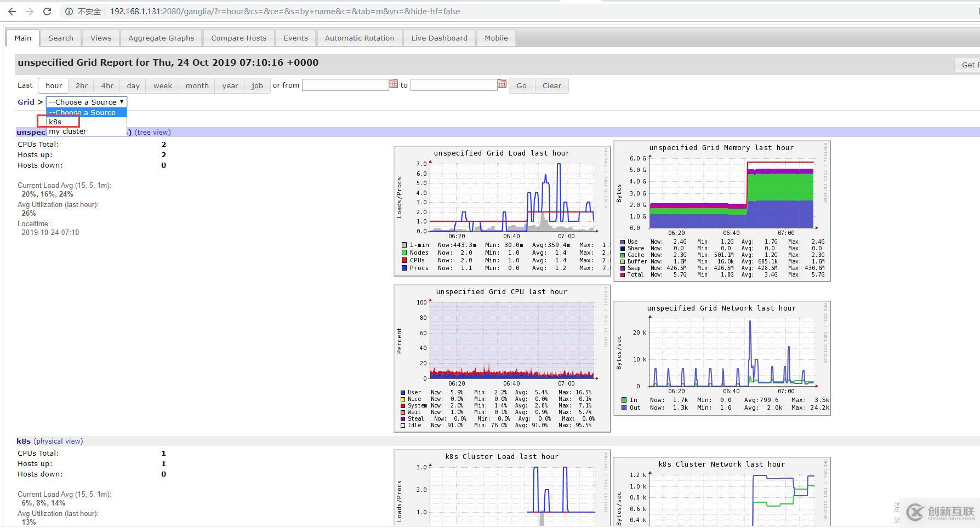Click into the from date field

tap(345, 85)
